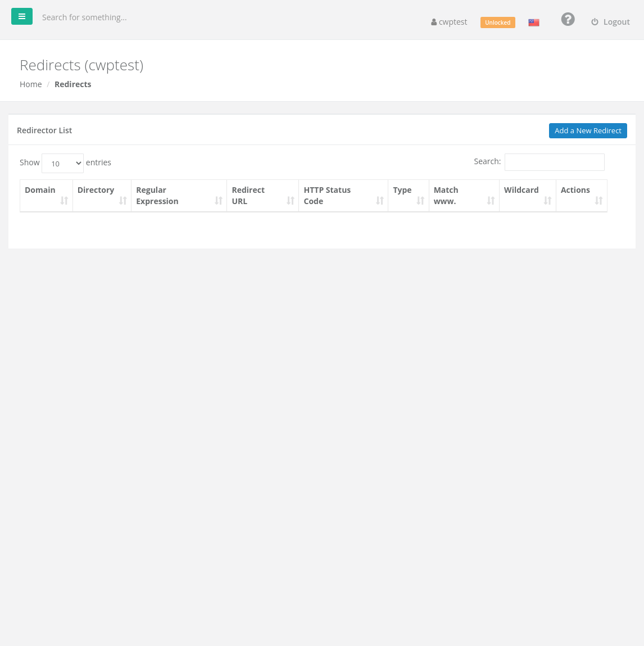The width and height of the screenshot is (644, 646).
Task: Sort the table by Actions column
Action: pos(582,196)
